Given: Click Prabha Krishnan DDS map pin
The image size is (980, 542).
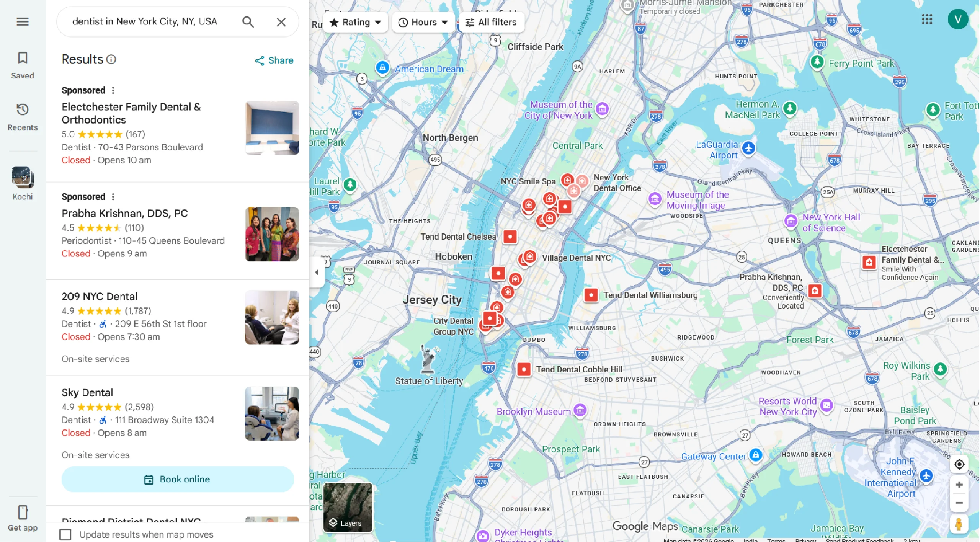Looking at the screenshot, I should coord(815,291).
